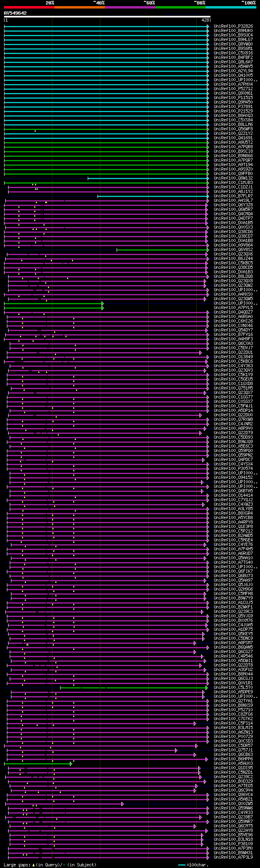This screenshot has width=260, height=868.
Task: Click the green partial bar for UniRef100_Q6V8S2
Action: 163,250
